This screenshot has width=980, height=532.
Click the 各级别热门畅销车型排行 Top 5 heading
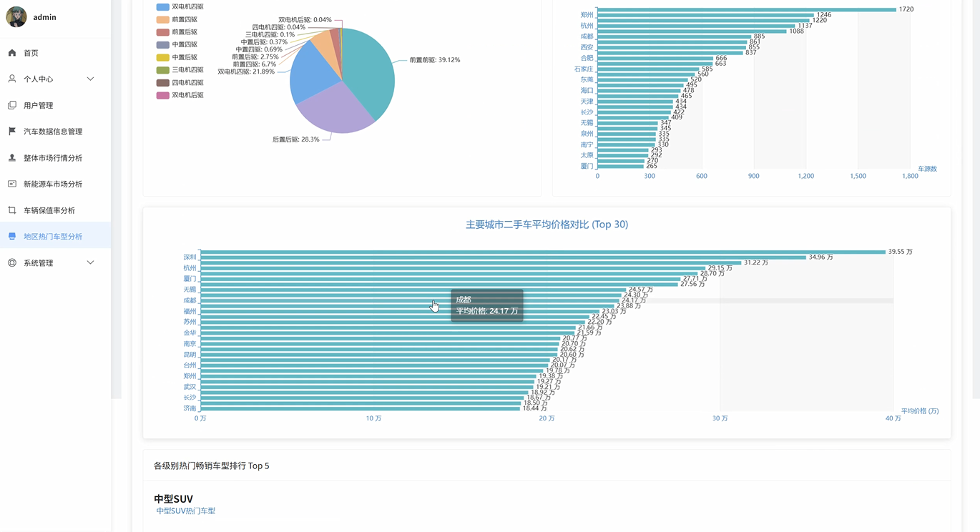click(x=212, y=466)
